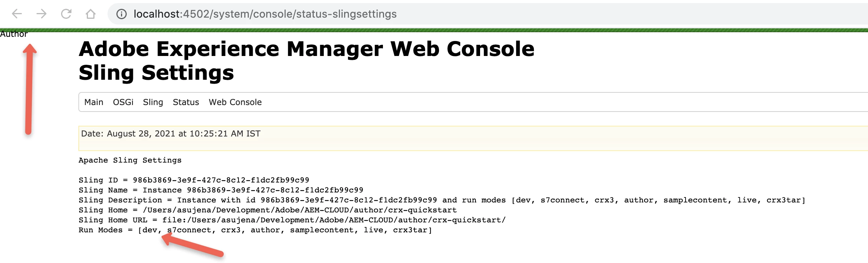Image resolution: width=868 pixels, height=263 pixels.
Task: Open the Web Console menu
Action: point(235,102)
